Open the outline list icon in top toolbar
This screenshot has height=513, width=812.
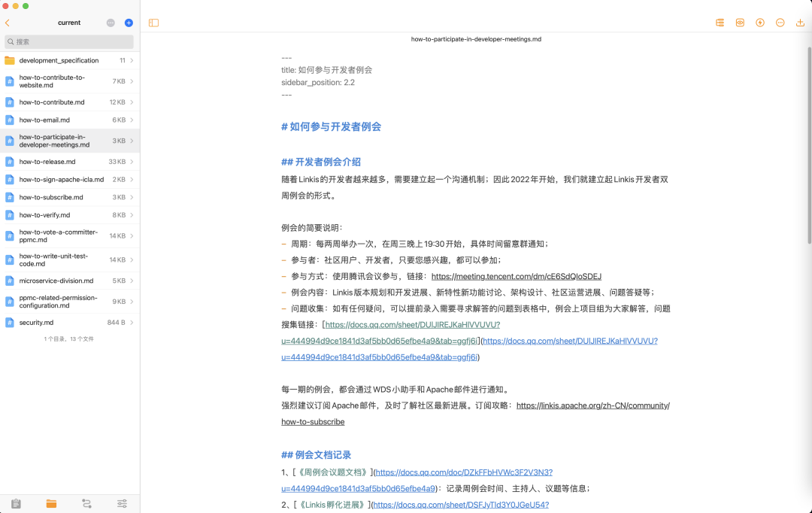[x=720, y=23]
